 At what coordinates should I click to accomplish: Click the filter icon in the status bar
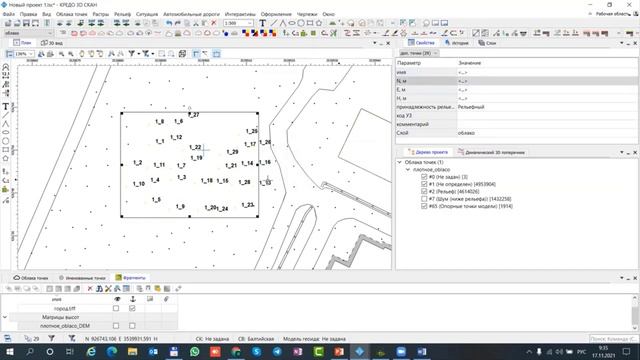51,338
